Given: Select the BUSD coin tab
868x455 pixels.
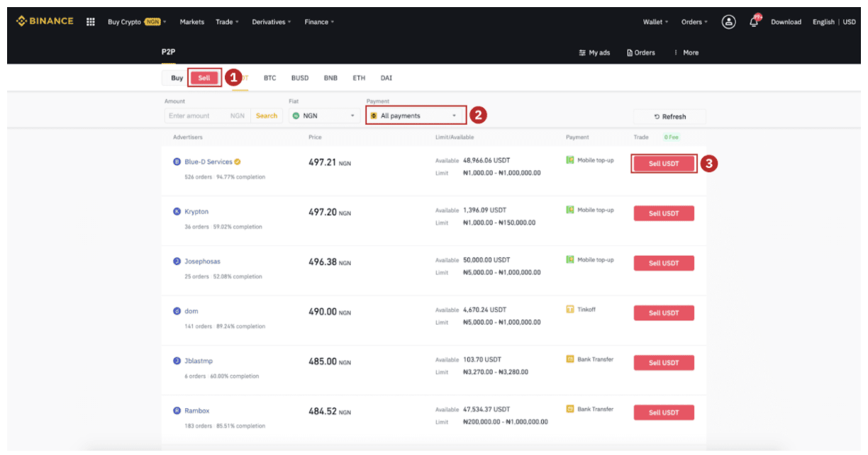Looking at the screenshot, I should click(x=300, y=78).
